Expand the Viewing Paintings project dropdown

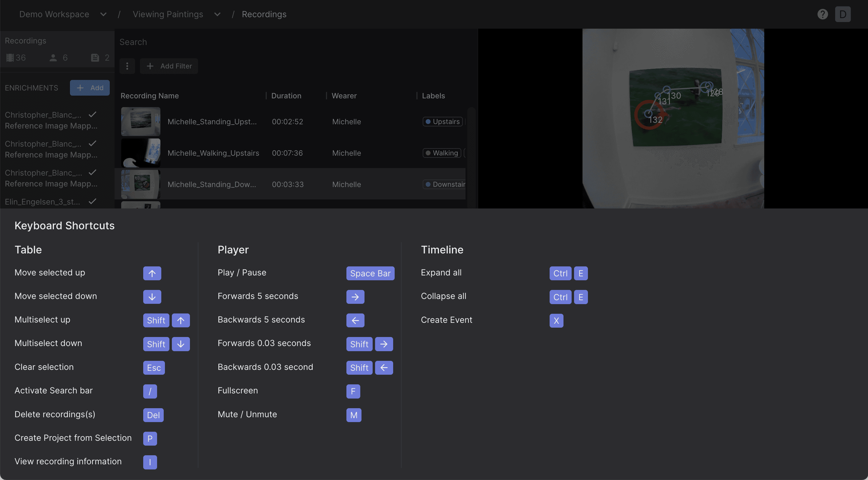click(217, 14)
